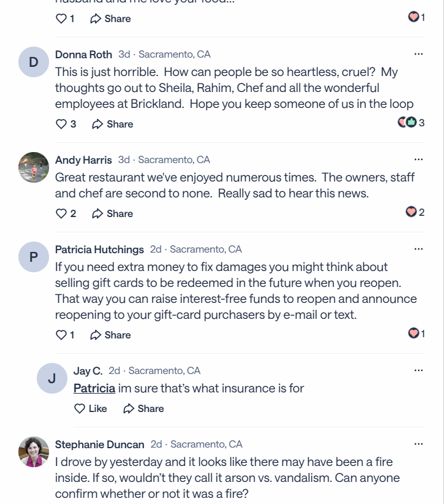445x504 pixels.
Task: Open Andy Harris's profile photo
Action: [34, 167]
